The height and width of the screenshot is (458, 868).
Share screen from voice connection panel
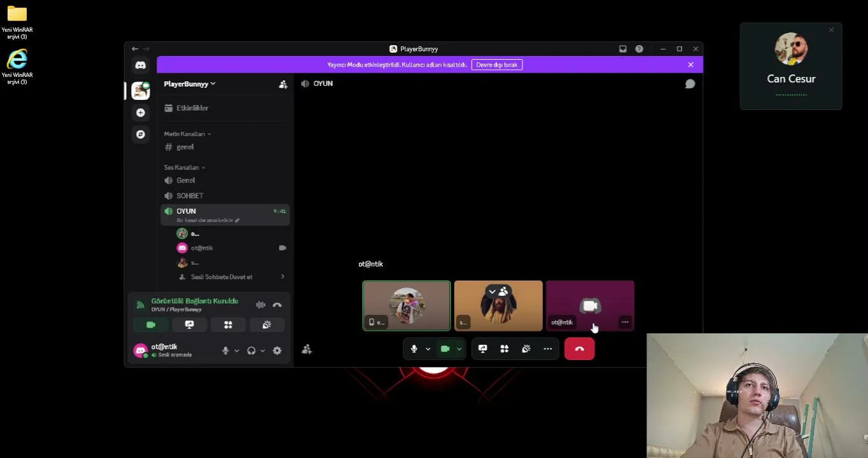[x=189, y=325]
